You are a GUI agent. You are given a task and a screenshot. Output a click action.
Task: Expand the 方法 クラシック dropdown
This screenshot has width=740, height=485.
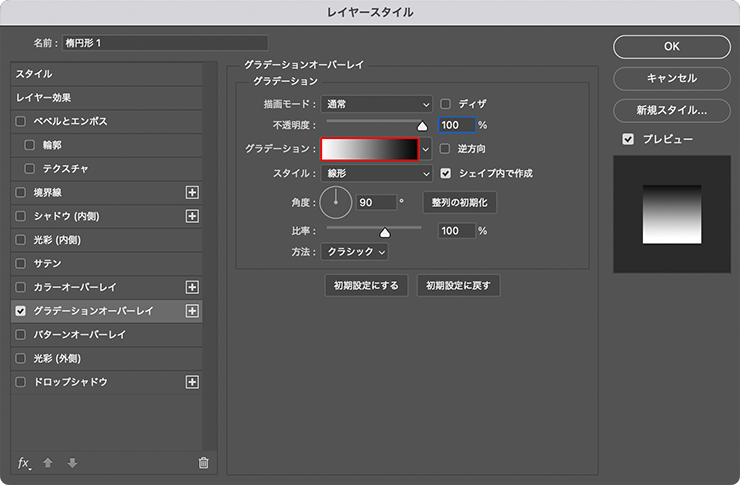(354, 252)
